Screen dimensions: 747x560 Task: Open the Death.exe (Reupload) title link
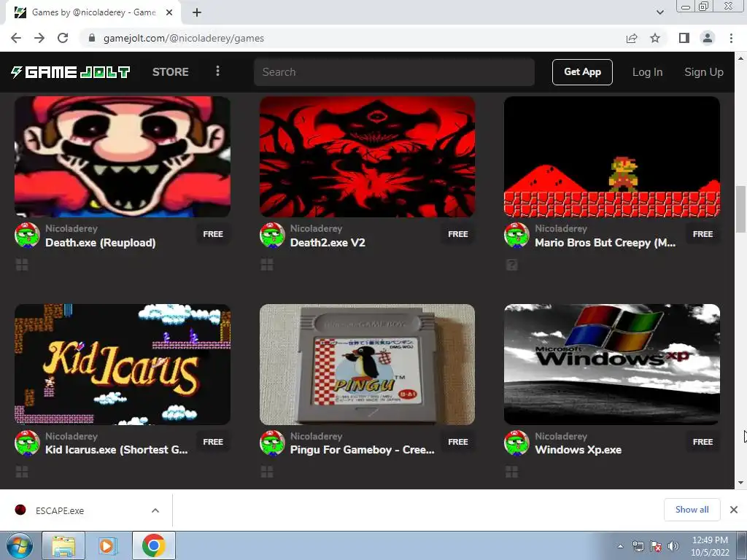tap(101, 242)
